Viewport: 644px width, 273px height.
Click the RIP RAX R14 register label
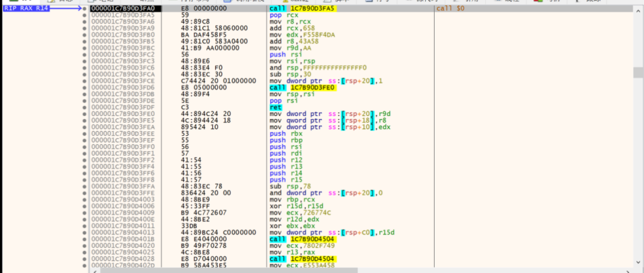point(26,8)
